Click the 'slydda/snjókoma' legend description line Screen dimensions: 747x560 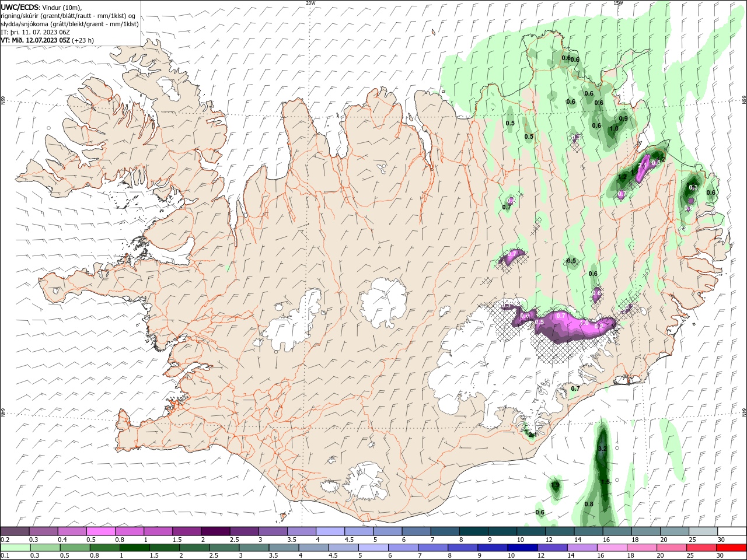click(x=70, y=24)
